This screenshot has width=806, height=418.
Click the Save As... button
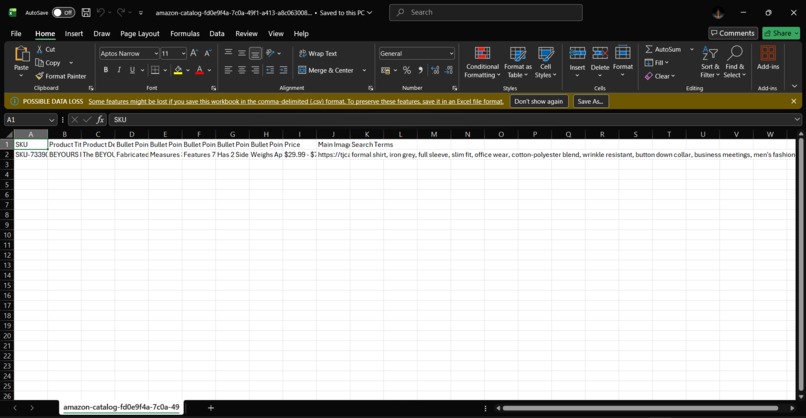point(591,101)
